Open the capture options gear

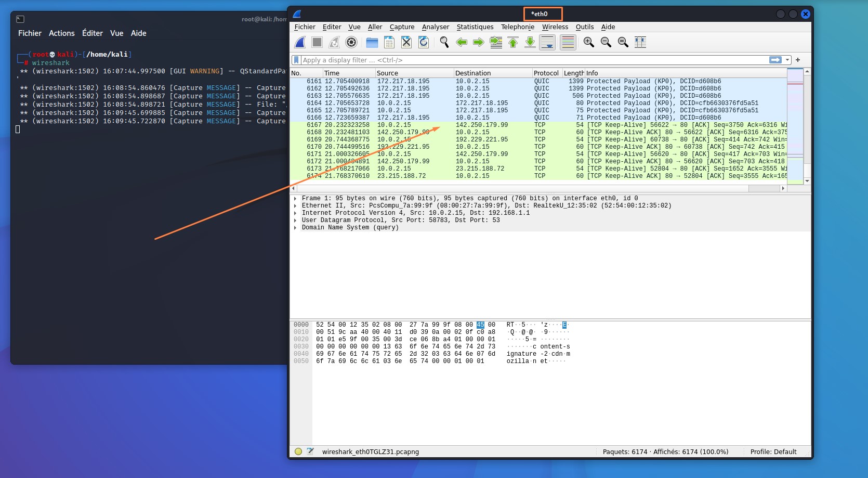pos(351,42)
